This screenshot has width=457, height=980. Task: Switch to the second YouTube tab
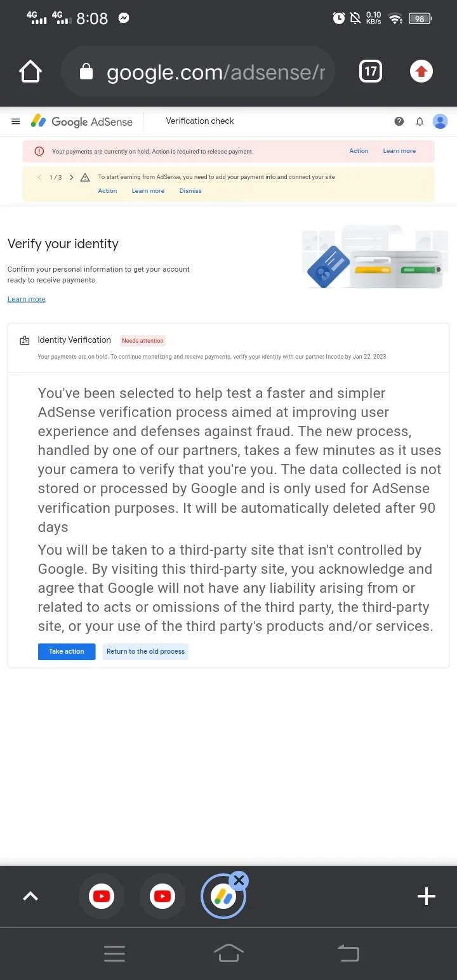pyautogui.click(x=162, y=896)
